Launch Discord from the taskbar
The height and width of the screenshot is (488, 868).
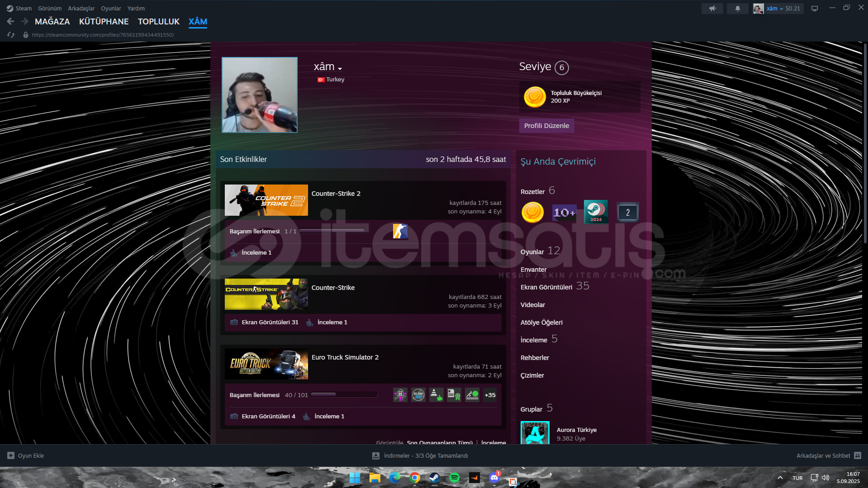494,478
